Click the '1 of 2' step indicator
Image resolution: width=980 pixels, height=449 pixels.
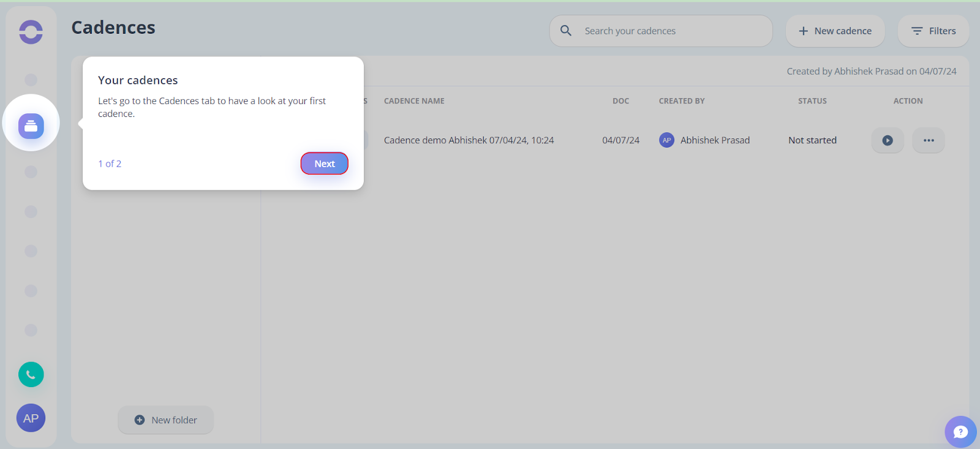pyautogui.click(x=110, y=164)
